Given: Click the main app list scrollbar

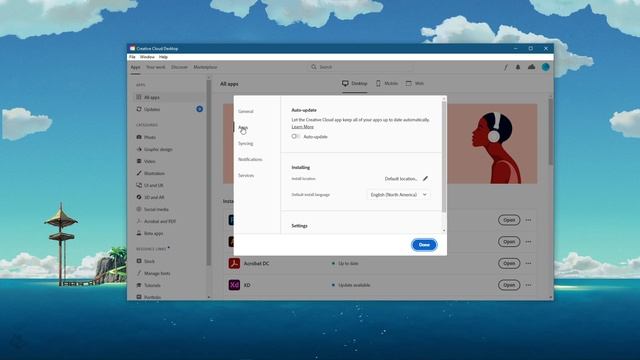Looking at the screenshot, I should click(x=551, y=131).
